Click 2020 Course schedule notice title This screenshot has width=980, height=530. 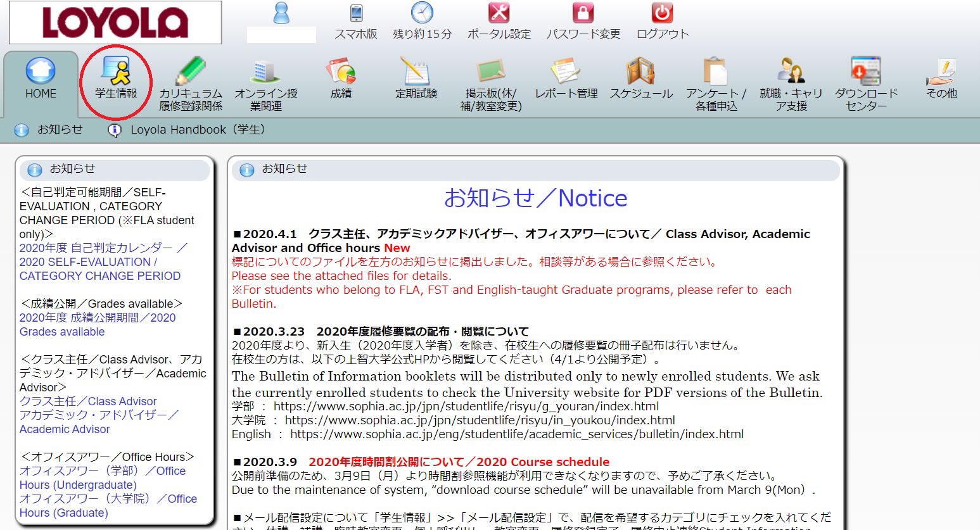459,462
